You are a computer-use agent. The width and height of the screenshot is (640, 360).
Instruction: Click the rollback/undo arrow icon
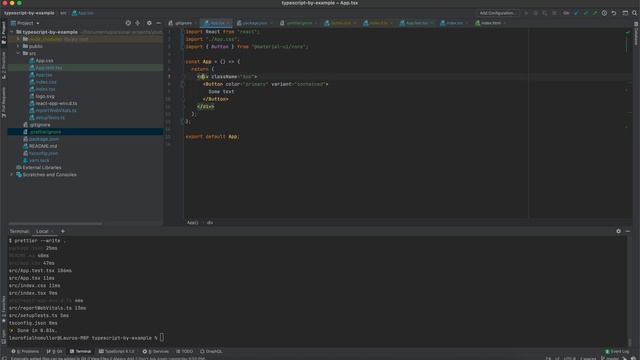pyautogui.click(x=613, y=13)
